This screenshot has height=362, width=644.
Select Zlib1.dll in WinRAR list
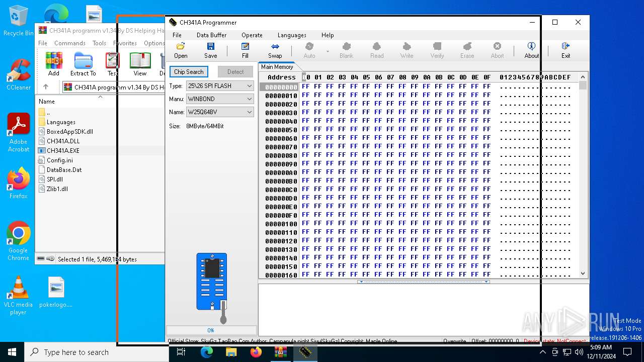click(57, 189)
